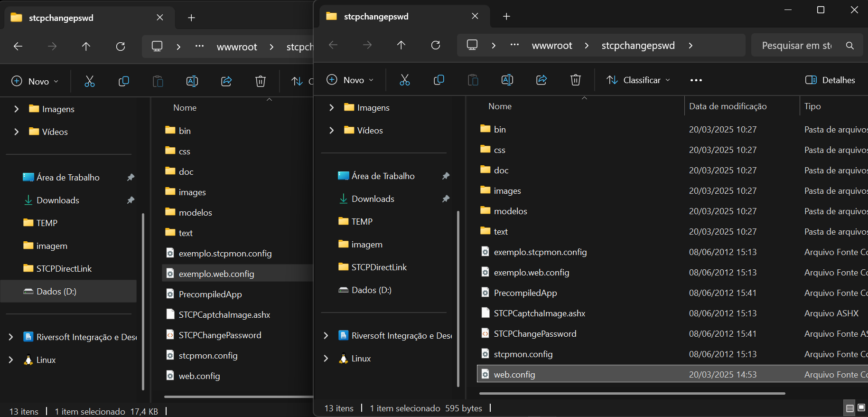
Task: Click wwwroot breadcrumb in right window
Action: click(552, 46)
